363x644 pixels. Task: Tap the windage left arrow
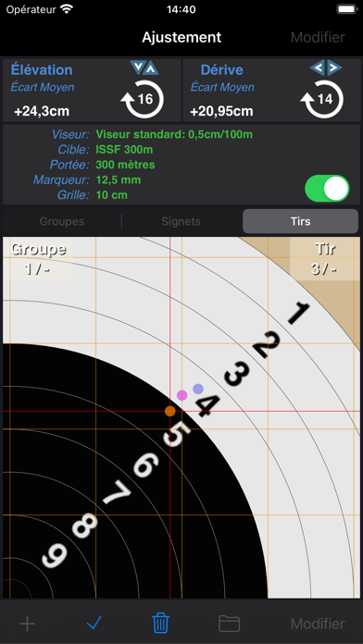click(318, 68)
